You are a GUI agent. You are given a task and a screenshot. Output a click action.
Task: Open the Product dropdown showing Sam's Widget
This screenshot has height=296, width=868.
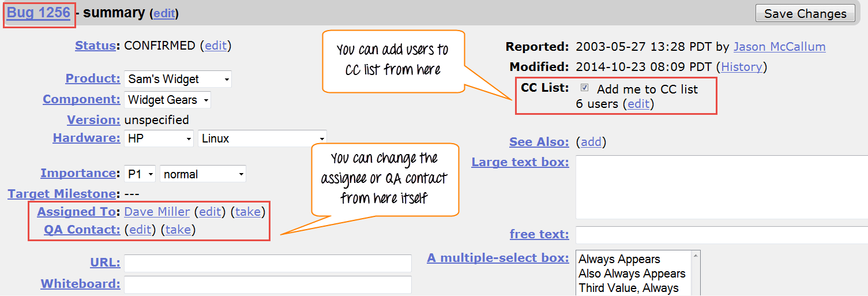tap(178, 79)
